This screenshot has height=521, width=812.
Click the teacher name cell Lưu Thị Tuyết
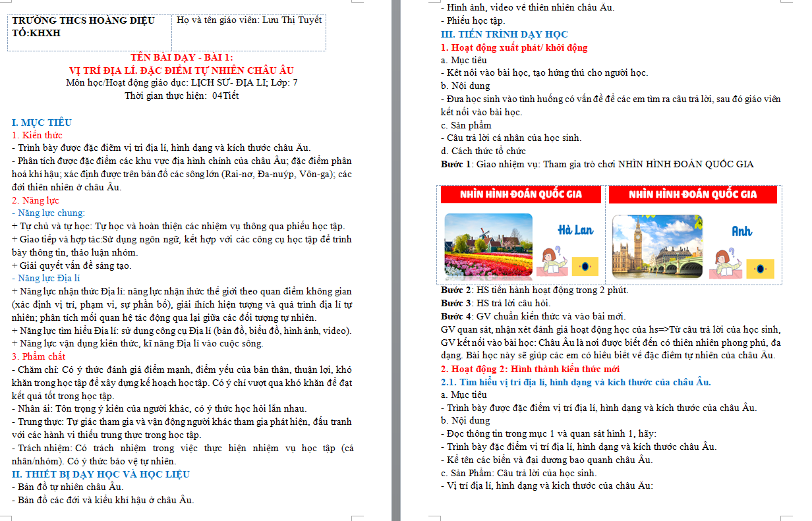249,20
